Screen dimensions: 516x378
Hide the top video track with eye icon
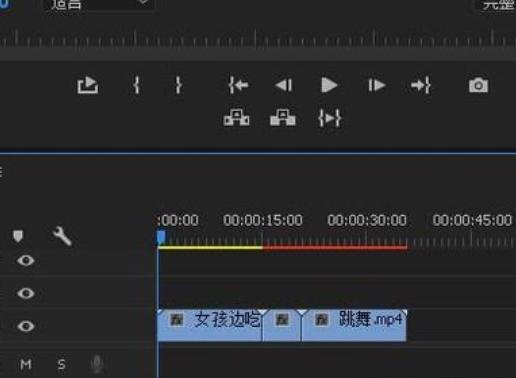pos(26,260)
